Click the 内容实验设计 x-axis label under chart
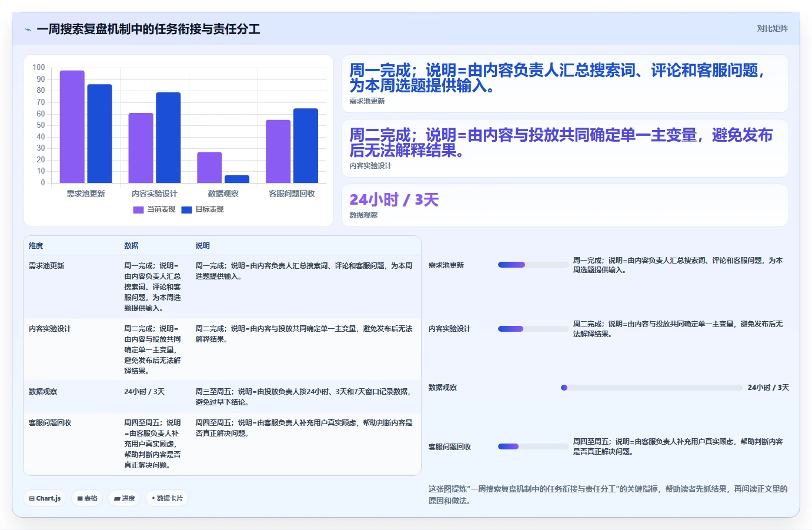 coord(155,194)
